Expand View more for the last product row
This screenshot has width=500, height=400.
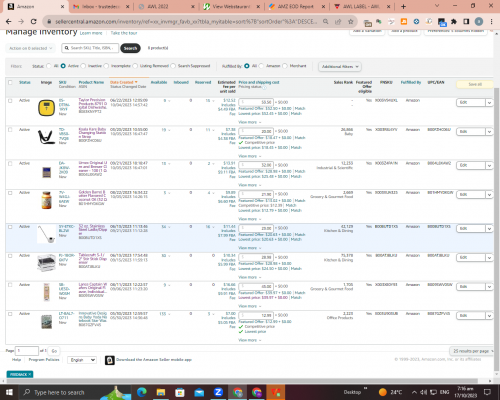(x=250, y=340)
